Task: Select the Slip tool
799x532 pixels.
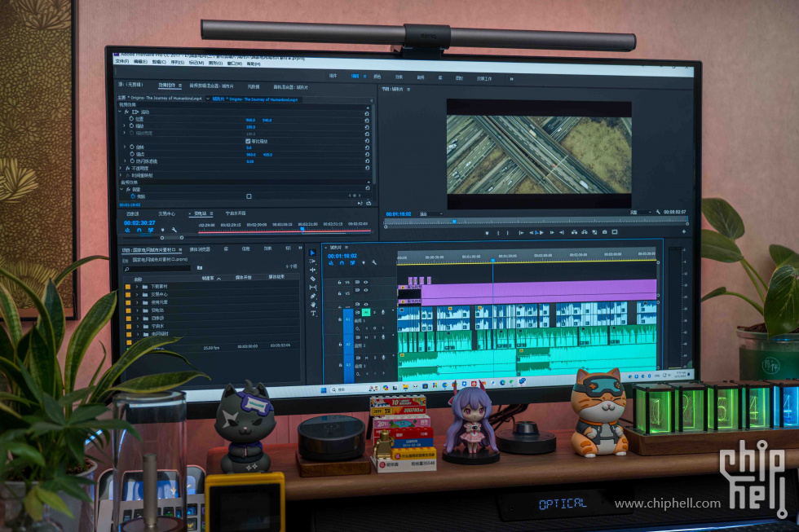Action: 312,287
